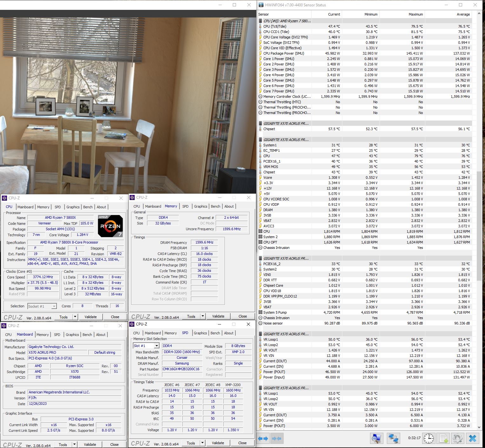This screenshot has width=485, height=448.
Task: Click the Current column header in HWiNFO
Action: (327, 14)
